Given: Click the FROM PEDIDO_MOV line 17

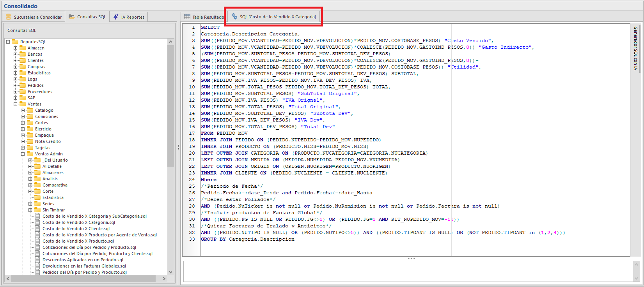Looking at the screenshot, I should coord(224,133).
